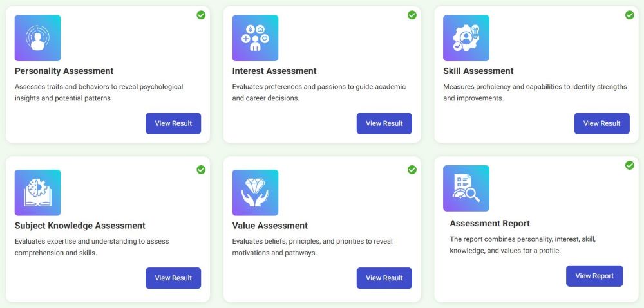The width and height of the screenshot is (644, 308).
Task: Click the Interest Assessment icon
Action: tap(255, 38)
